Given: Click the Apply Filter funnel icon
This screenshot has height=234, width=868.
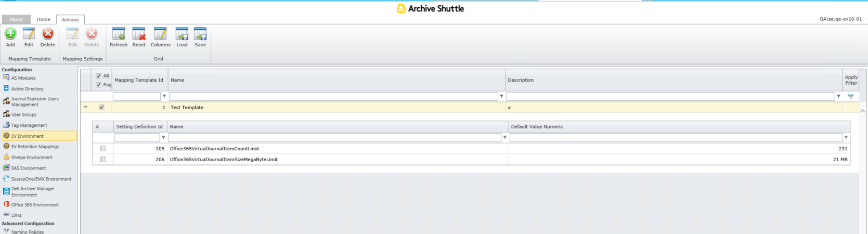Looking at the screenshot, I should [851, 96].
